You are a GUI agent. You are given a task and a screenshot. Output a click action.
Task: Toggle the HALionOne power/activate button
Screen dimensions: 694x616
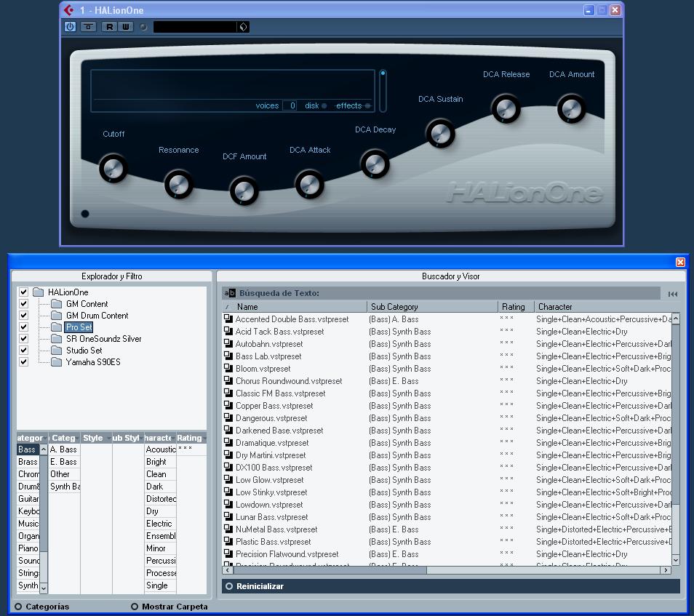(x=70, y=27)
